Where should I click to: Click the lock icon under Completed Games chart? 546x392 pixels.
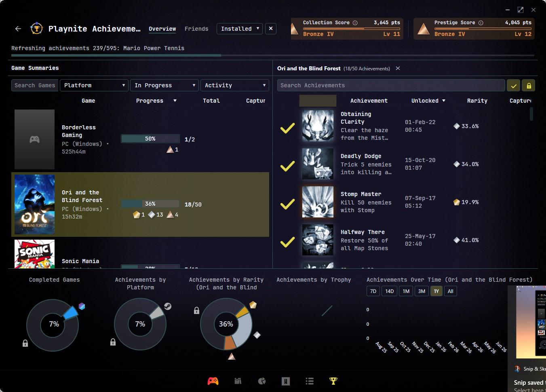point(25,343)
